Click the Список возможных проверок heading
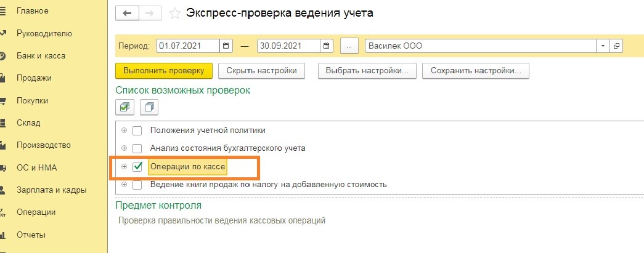644x253 pixels. click(183, 90)
